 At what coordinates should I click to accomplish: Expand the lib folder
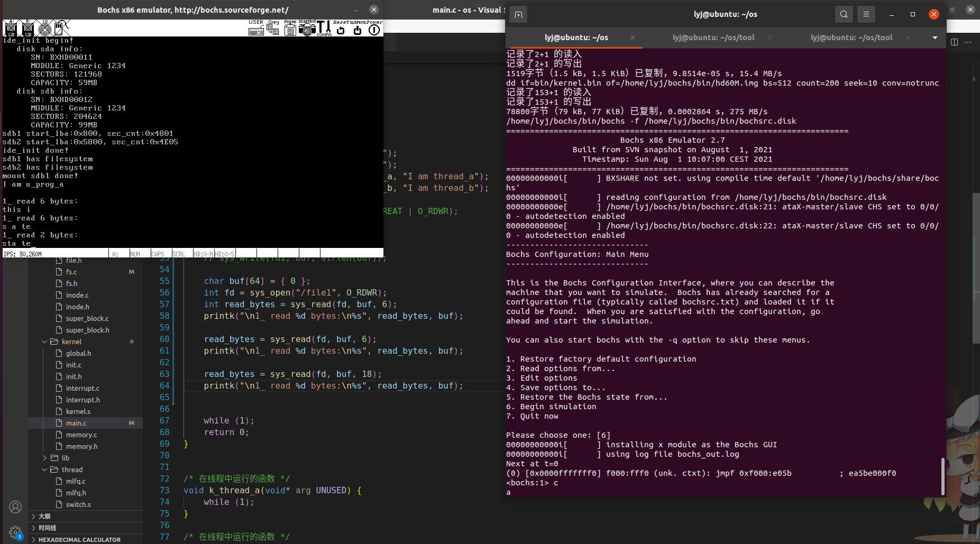65,458
